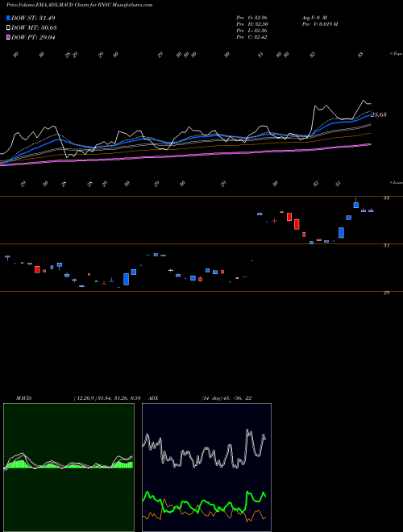Image resolution: width=403 pixels, height=532 pixels.
Task: Click the orange -DI line in ADX panel
Action: coord(204,510)
